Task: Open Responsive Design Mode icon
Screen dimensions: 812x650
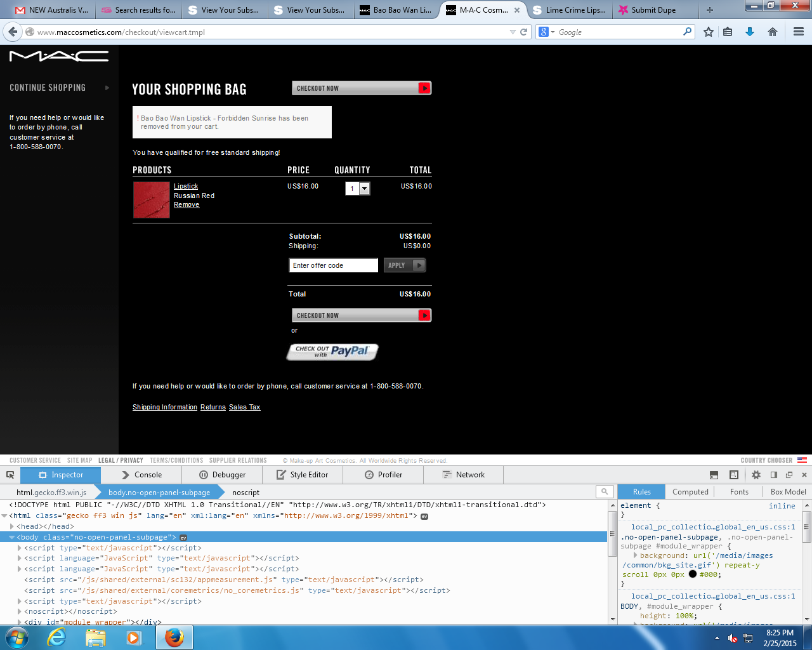Action: coord(734,475)
